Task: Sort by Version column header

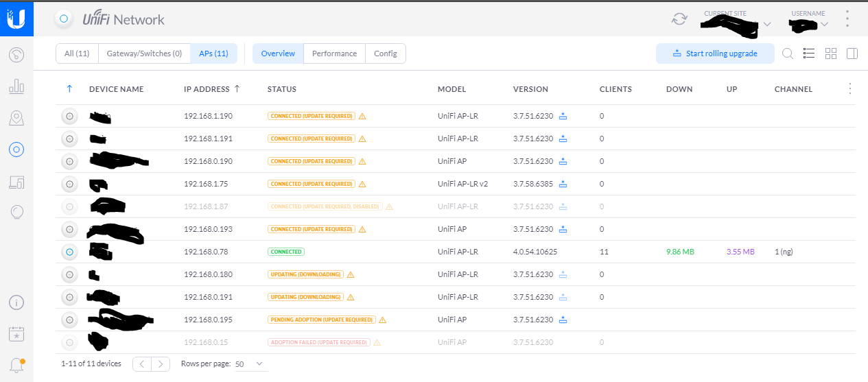Action: (530, 89)
